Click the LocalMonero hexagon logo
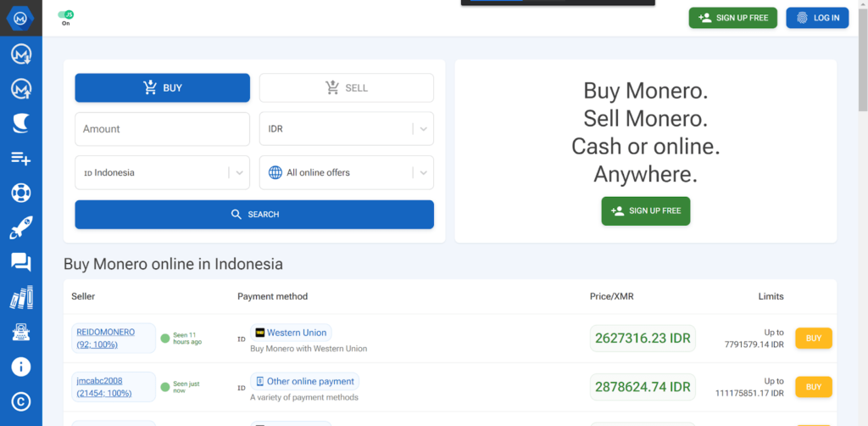Image resolution: width=868 pixels, height=426 pixels. coord(21,19)
